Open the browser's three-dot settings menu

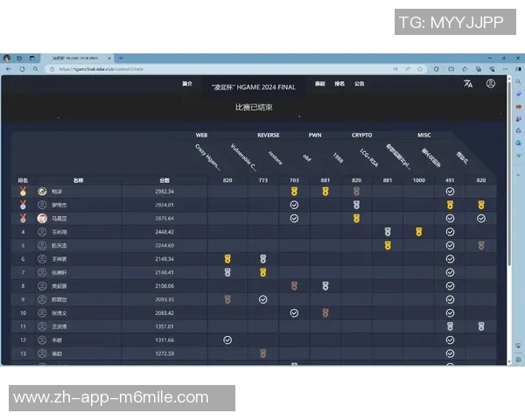click(x=505, y=68)
